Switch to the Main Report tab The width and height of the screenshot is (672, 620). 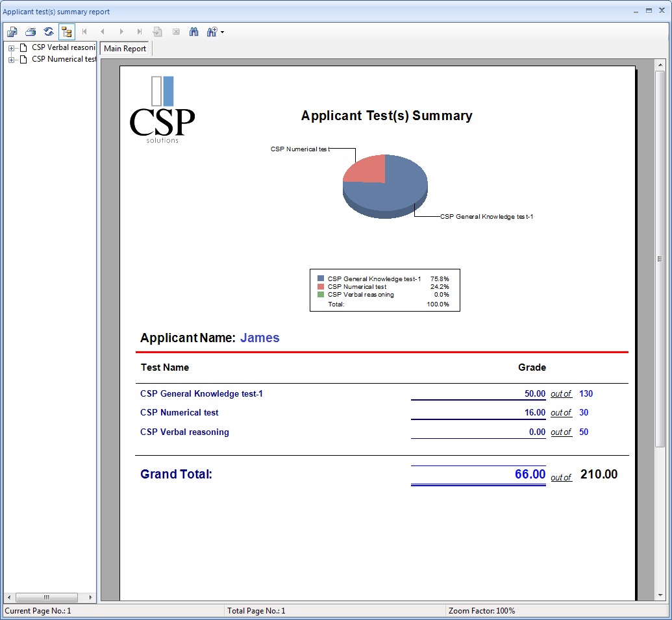pos(124,48)
